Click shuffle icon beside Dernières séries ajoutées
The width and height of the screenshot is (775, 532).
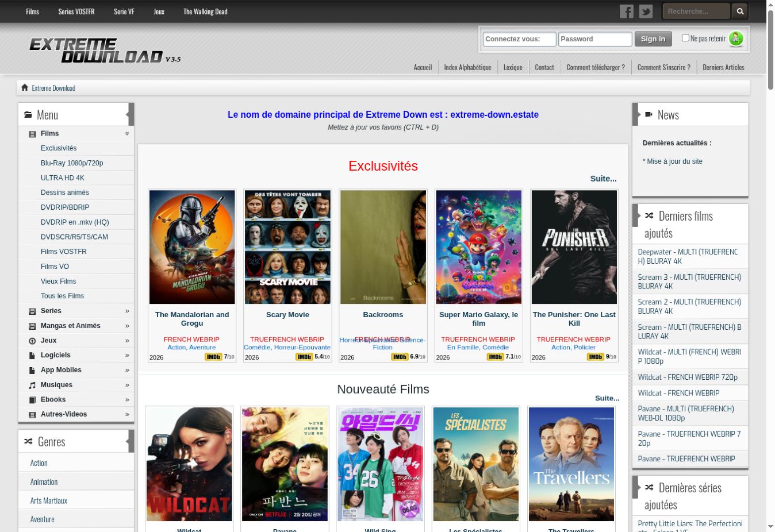tap(649, 487)
